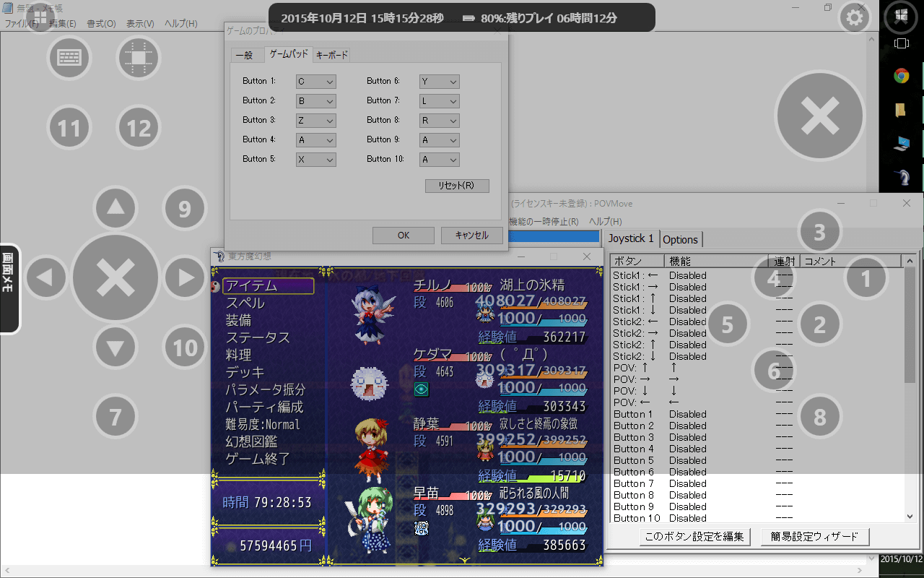Screen dimensions: 924x578
Task: Confirm the gamepad dialog with OK
Action: (x=404, y=236)
